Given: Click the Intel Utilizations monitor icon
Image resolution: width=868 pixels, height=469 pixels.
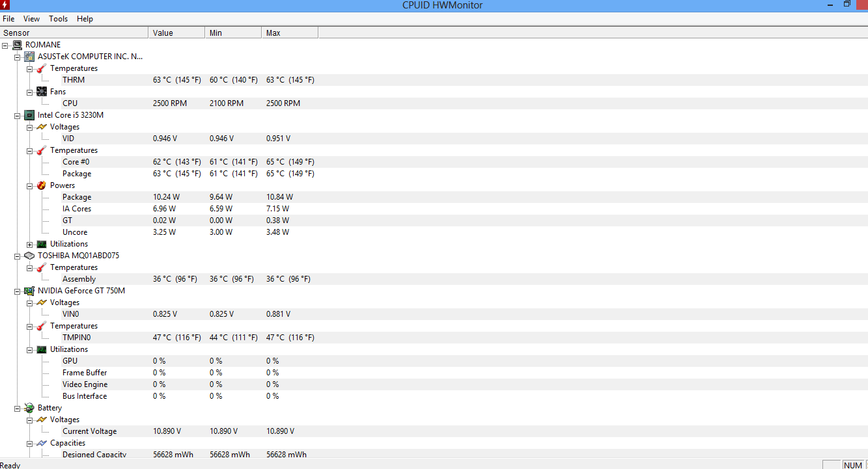Looking at the screenshot, I should pyautogui.click(x=42, y=244).
